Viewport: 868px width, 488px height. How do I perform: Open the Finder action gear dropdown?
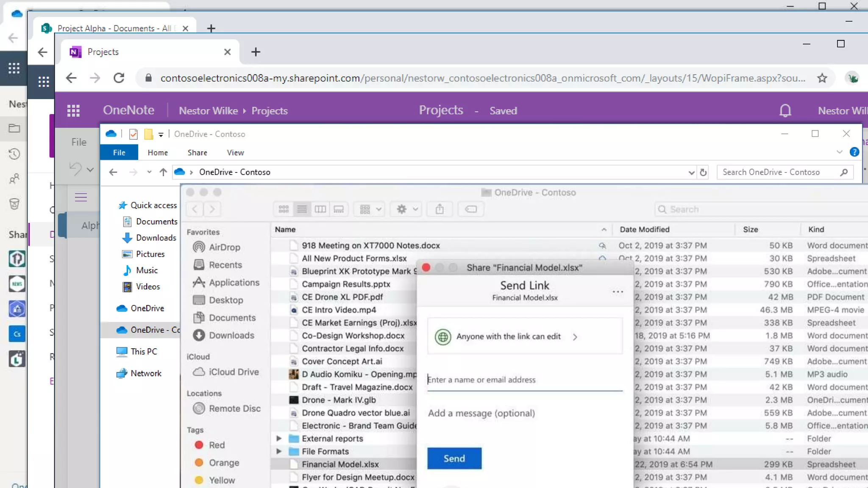(x=406, y=209)
